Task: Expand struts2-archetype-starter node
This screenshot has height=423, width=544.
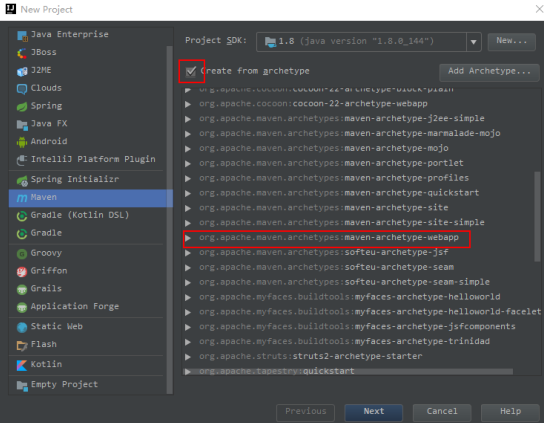Action: [x=188, y=357]
